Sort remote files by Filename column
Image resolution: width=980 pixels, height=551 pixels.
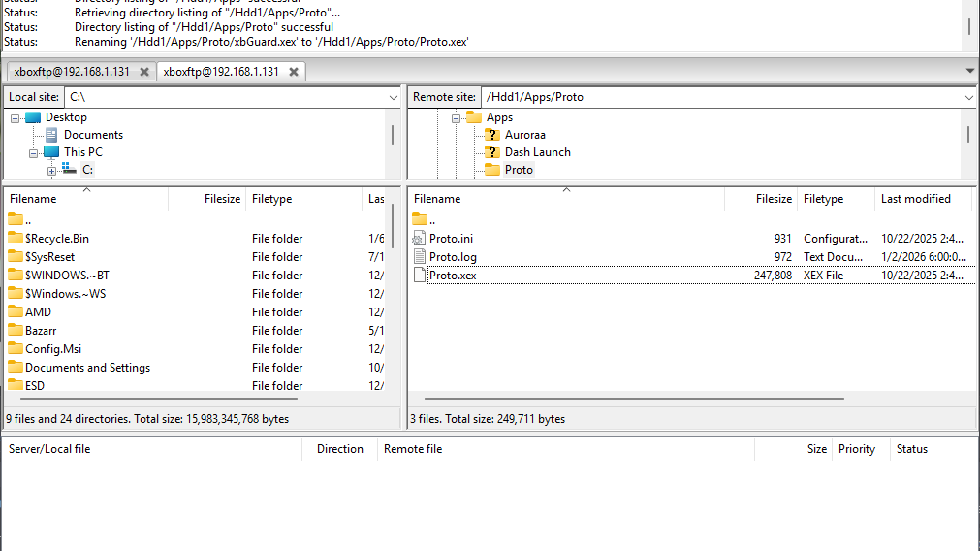click(x=566, y=199)
